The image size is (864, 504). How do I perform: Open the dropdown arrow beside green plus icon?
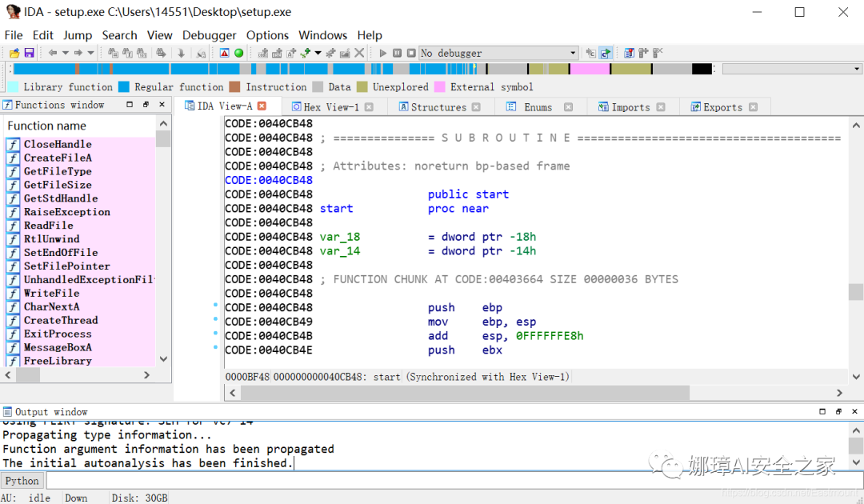(318, 53)
